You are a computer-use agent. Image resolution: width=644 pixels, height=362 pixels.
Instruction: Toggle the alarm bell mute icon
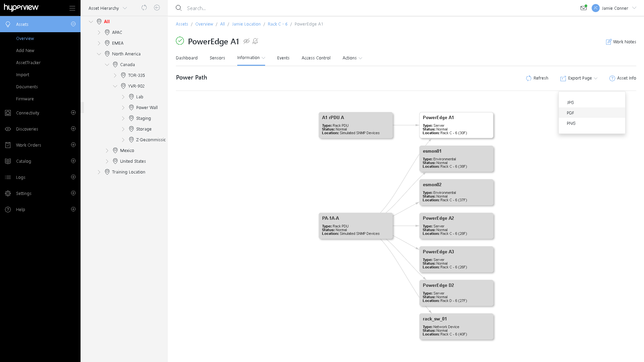pyautogui.click(x=255, y=41)
